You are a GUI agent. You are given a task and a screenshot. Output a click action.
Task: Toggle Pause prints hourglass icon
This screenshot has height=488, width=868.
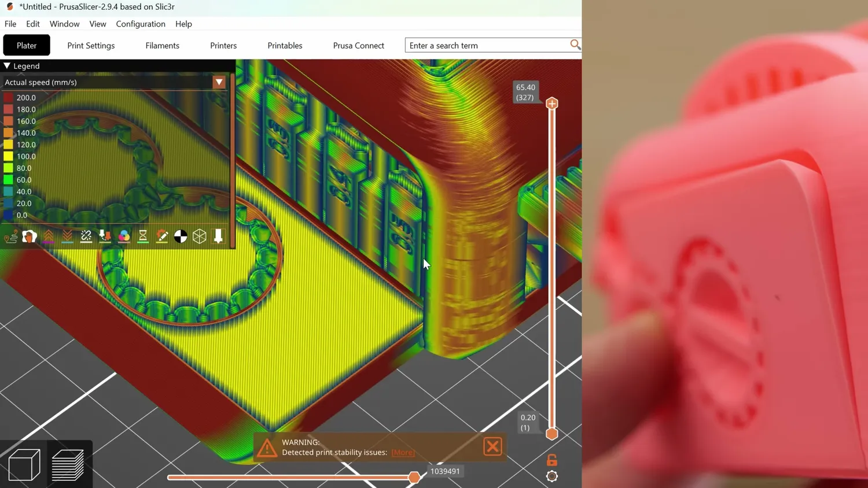pos(143,236)
